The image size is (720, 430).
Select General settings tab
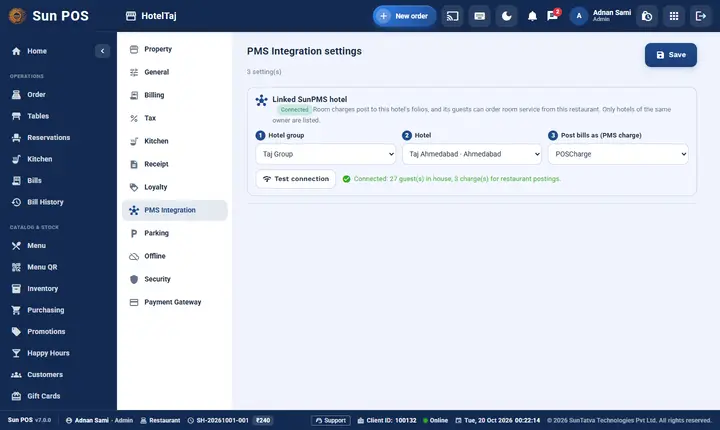[174, 72]
